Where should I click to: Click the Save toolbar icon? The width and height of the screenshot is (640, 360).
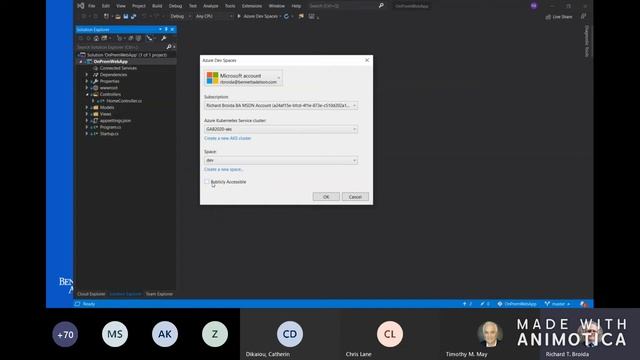pyautogui.click(x=126, y=16)
